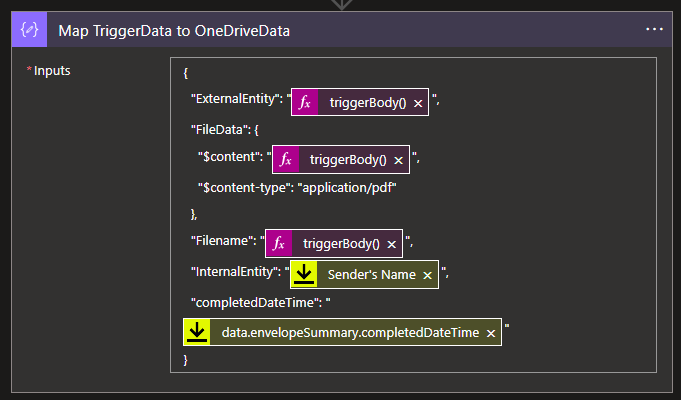Click the Sender's Name token download icon
This screenshot has height=400, width=681.
click(304, 275)
